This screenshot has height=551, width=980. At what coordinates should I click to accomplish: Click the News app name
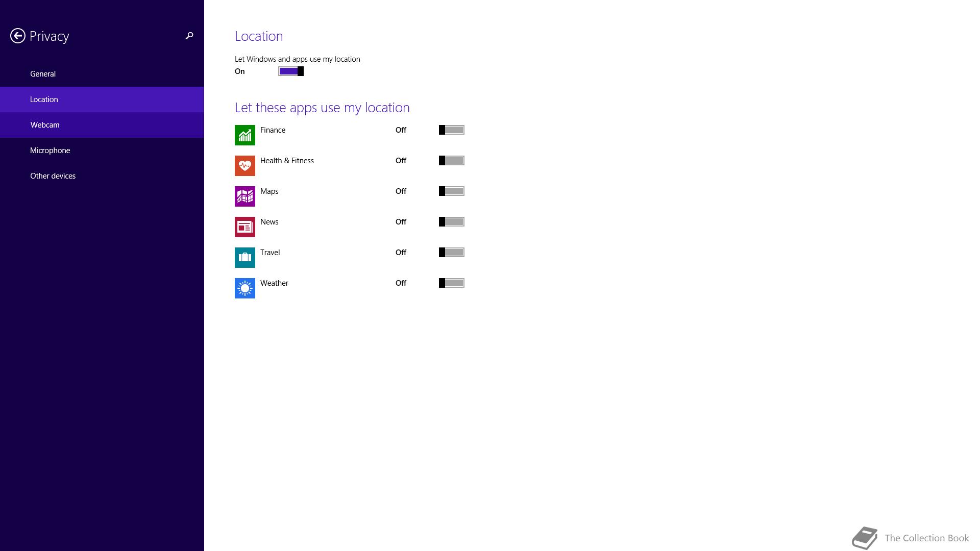click(x=269, y=222)
